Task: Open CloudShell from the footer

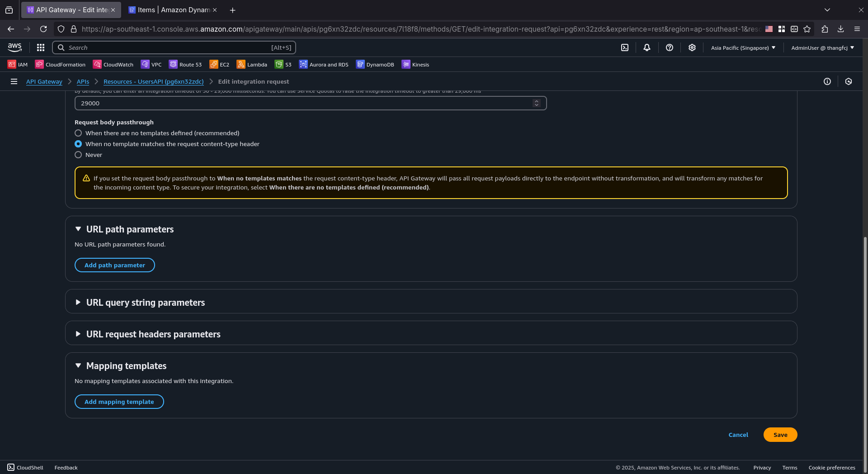Action: [x=25, y=468]
